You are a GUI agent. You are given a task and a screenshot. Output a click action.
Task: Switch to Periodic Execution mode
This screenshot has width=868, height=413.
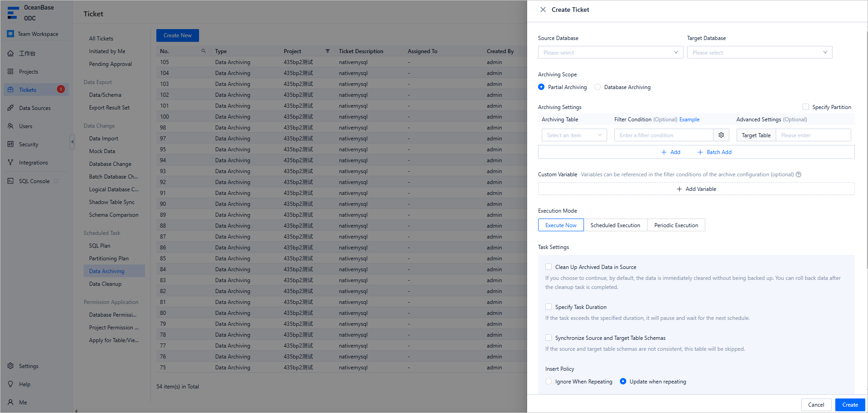coord(676,225)
